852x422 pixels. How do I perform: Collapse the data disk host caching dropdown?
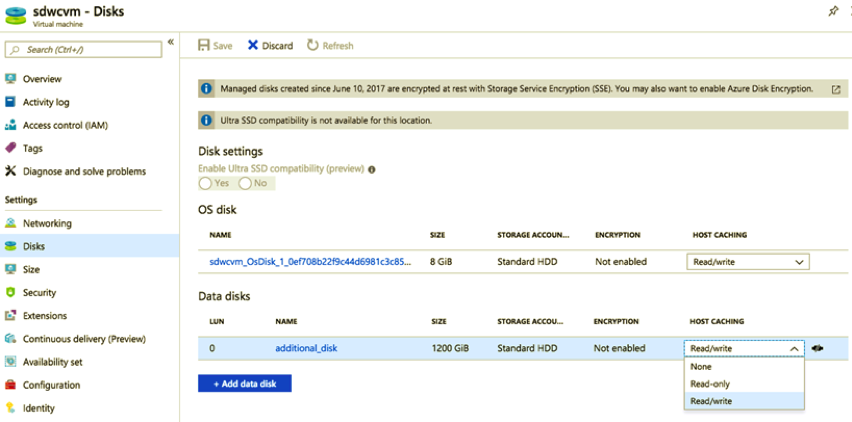[743, 348]
